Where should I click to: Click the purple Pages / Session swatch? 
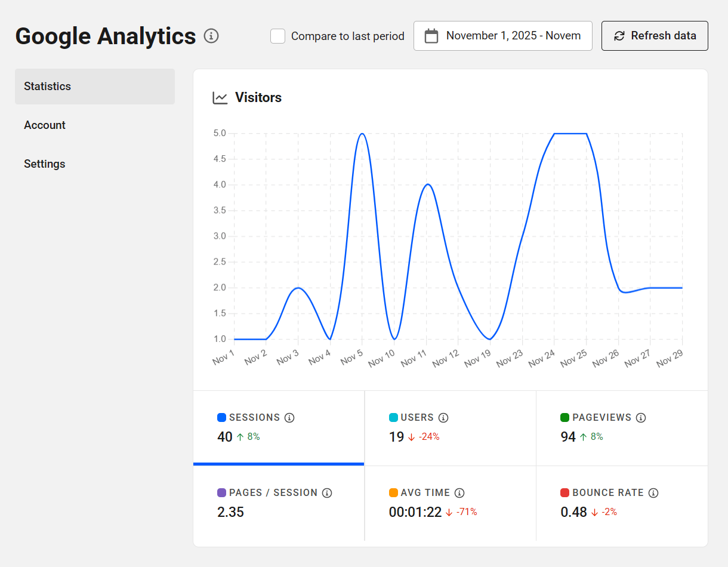tap(222, 493)
